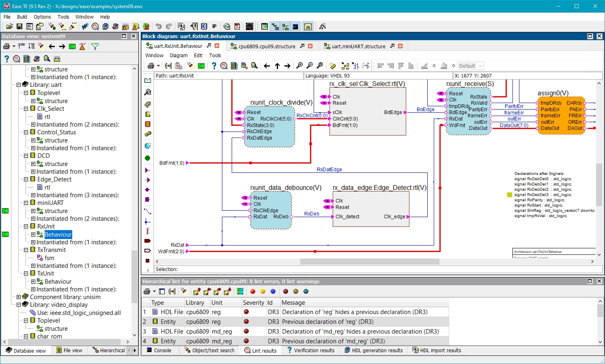Click the IP icon in main toolbar
This screenshot has height=364, width=605.
pyautogui.click(x=214, y=26)
